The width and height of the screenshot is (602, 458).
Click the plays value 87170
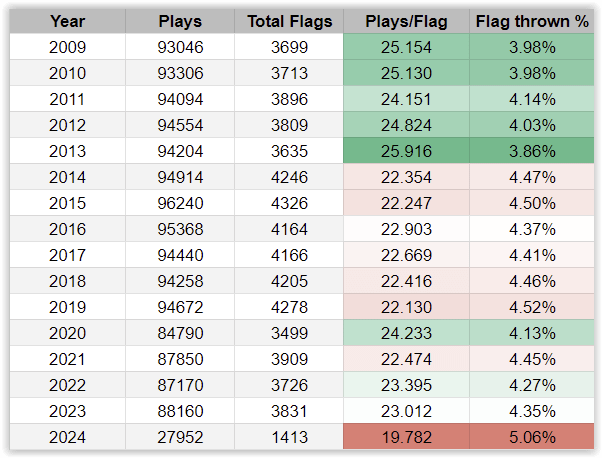[x=180, y=385]
